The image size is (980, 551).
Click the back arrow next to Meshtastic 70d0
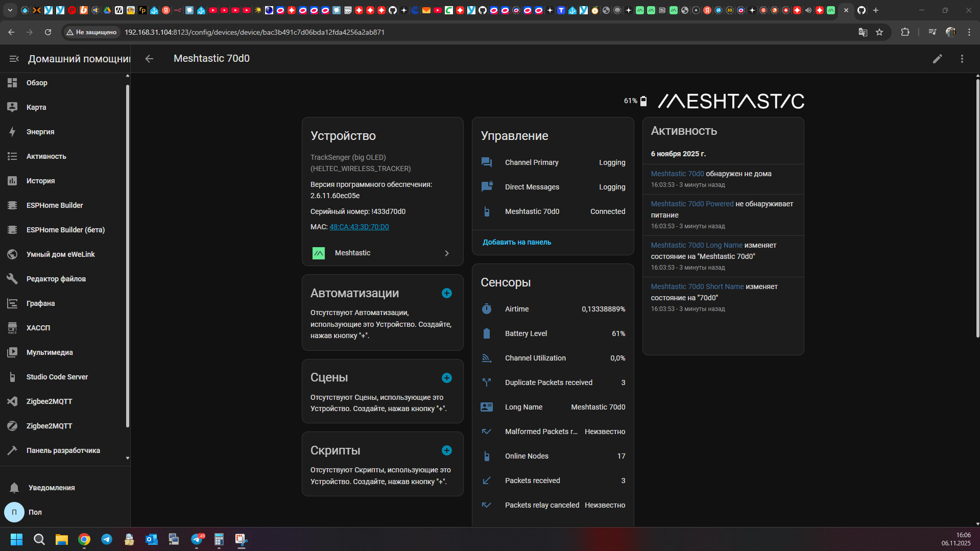click(x=149, y=59)
